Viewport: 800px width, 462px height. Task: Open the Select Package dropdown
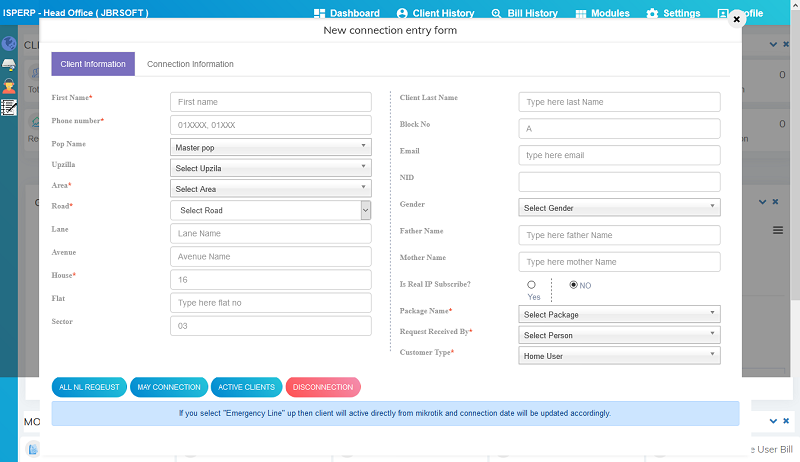(619, 314)
